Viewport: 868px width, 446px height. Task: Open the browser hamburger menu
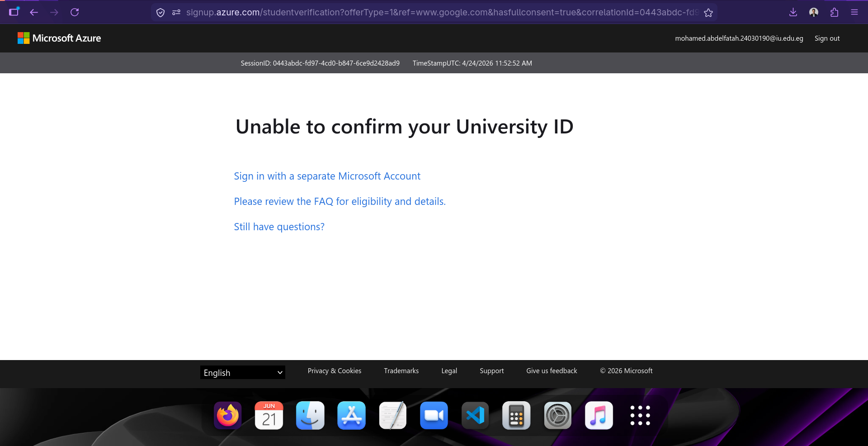click(x=854, y=12)
